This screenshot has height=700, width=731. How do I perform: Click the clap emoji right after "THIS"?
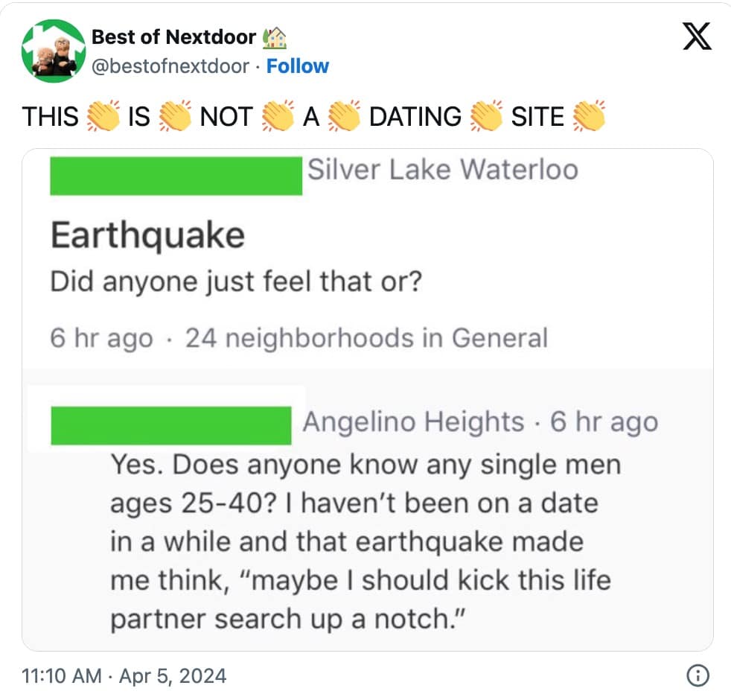(x=103, y=117)
